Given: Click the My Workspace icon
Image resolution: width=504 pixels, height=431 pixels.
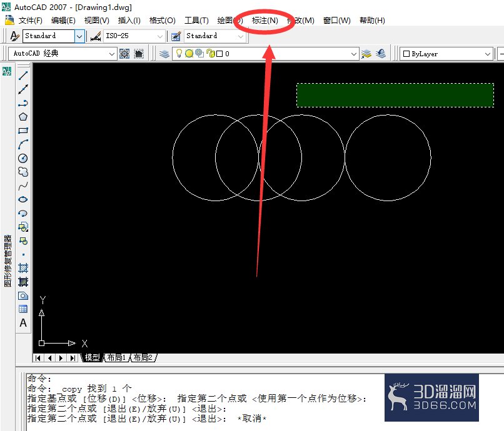Looking at the screenshot, I should [139, 54].
